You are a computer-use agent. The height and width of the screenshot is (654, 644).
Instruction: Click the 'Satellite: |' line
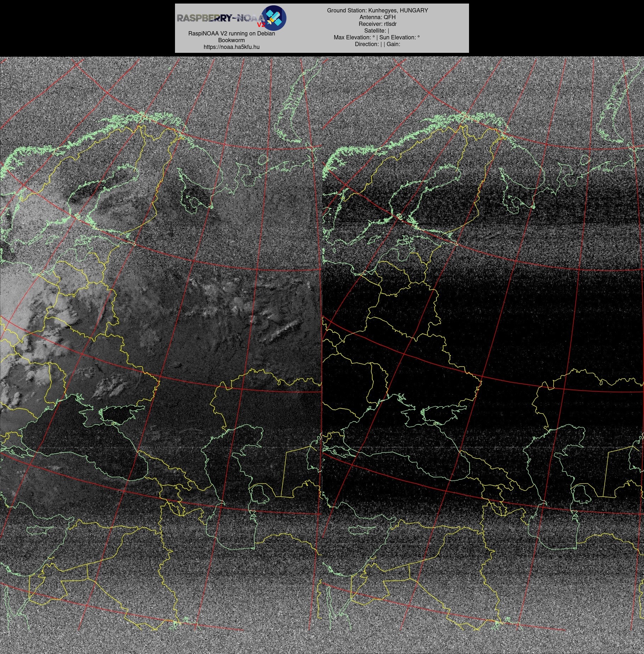[x=377, y=30]
